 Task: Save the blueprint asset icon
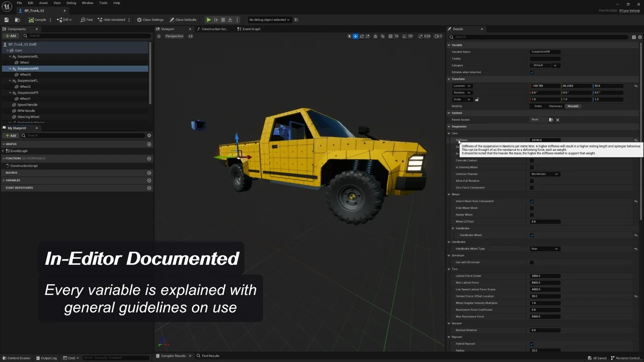7,20
